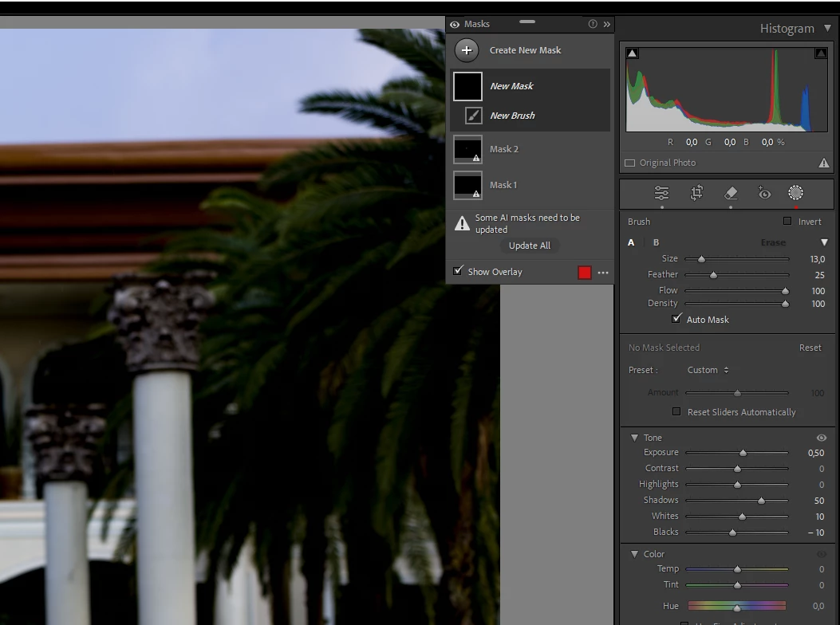This screenshot has width=840, height=625.
Task: Adjust the Hue color slider
Action: pyautogui.click(x=736, y=606)
